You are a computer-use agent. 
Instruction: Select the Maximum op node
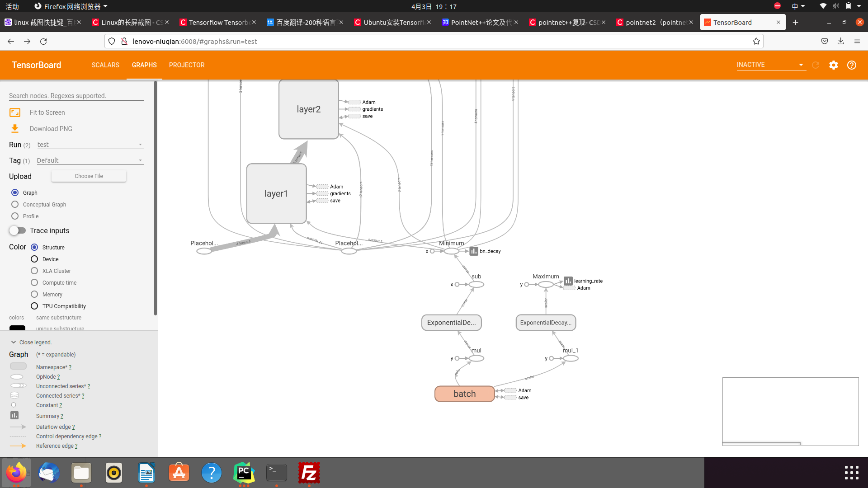coord(546,285)
